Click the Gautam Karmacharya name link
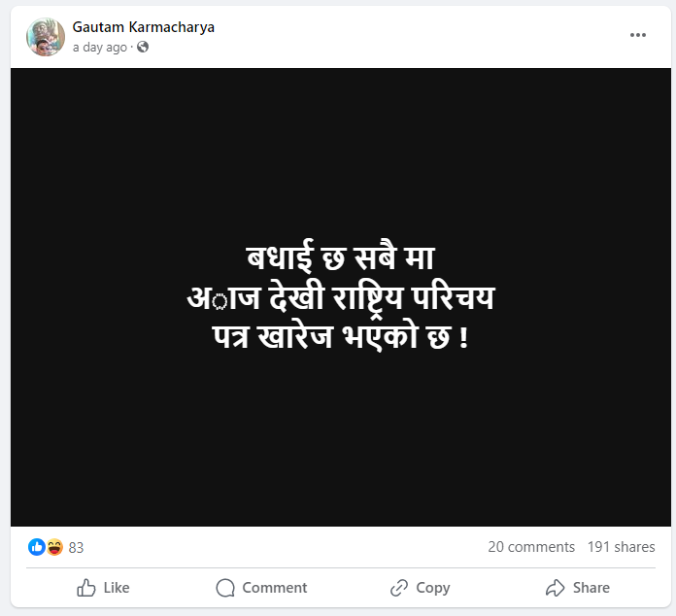 click(x=144, y=27)
